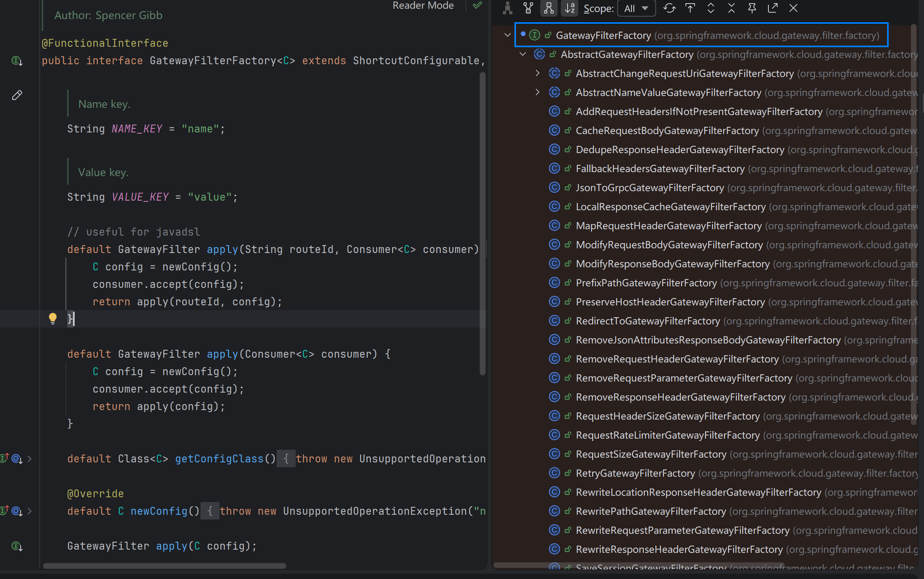Select RetryGatewayFilterFactory in hierarchy
Viewport: 924px width, 579px height.
(635, 473)
